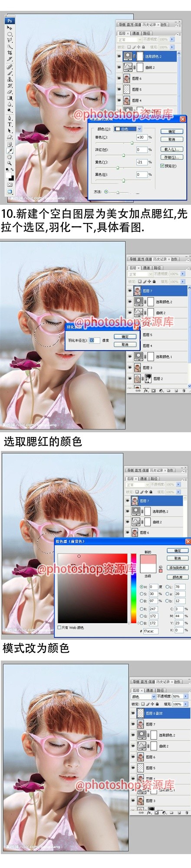Select the Zoom magnifier tool
Screen dimensions: 191x868
point(10,163)
